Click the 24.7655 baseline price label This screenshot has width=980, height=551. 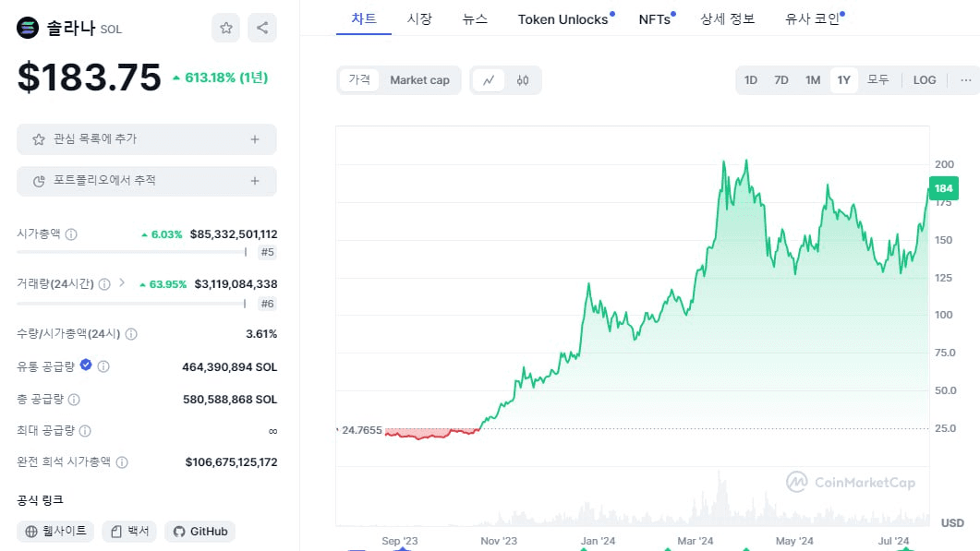(362, 430)
